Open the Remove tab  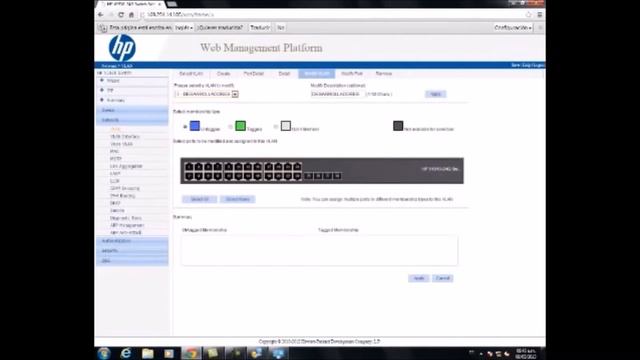click(384, 74)
